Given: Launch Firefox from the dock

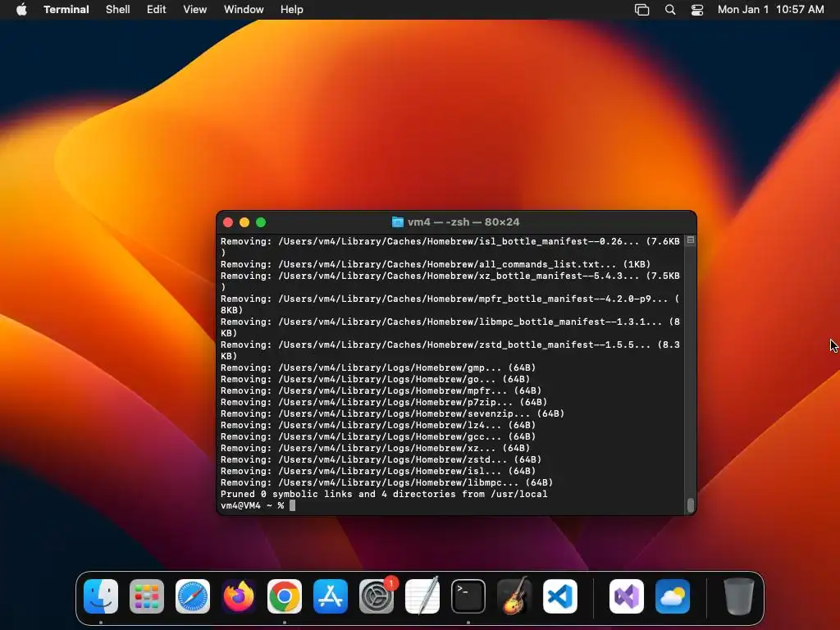Looking at the screenshot, I should click(x=239, y=596).
